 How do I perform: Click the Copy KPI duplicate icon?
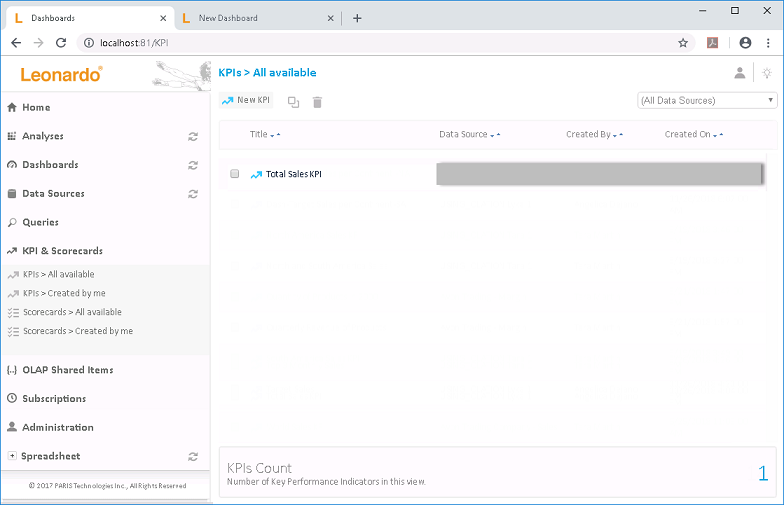pyautogui.click(x=293, y=102)
